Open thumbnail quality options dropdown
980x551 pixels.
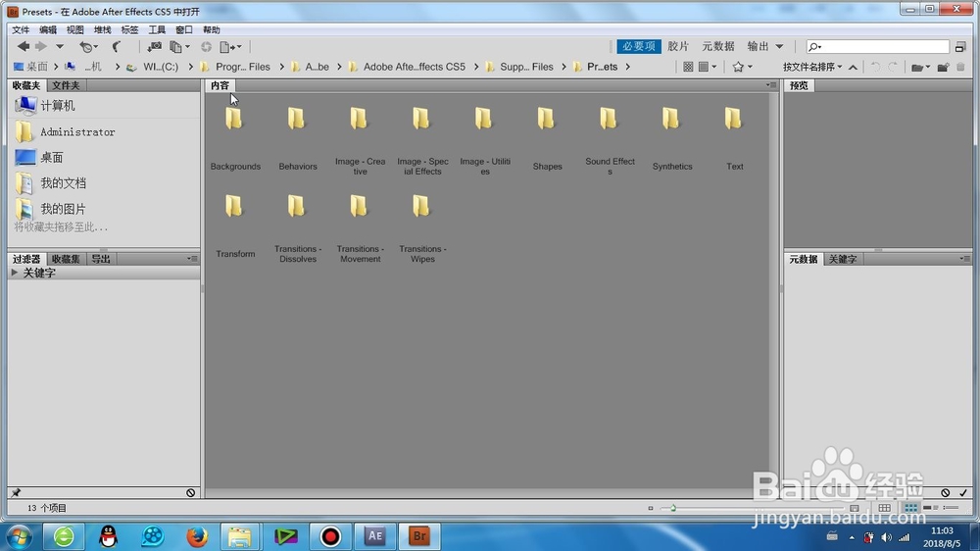[x=707, y=67]
